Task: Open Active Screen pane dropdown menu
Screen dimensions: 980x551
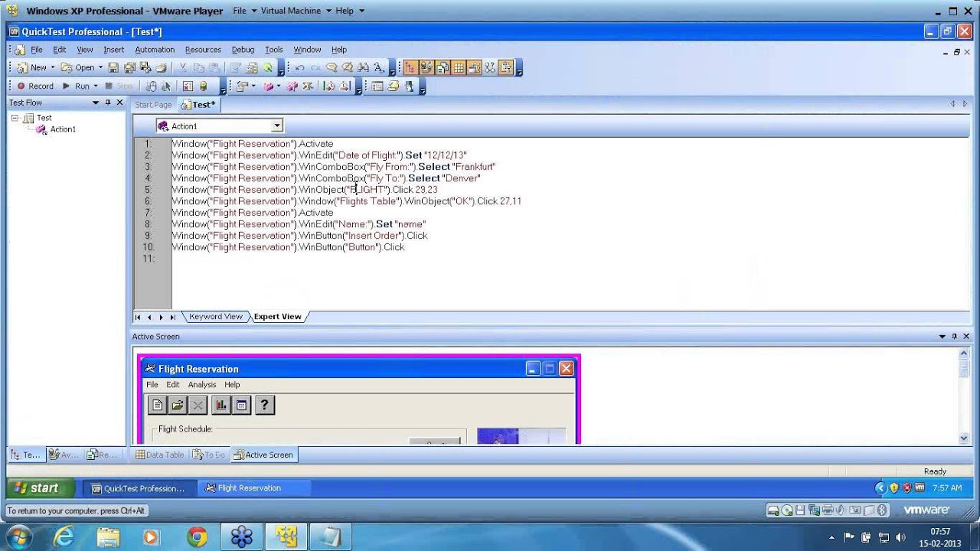Action: point(942,337)
